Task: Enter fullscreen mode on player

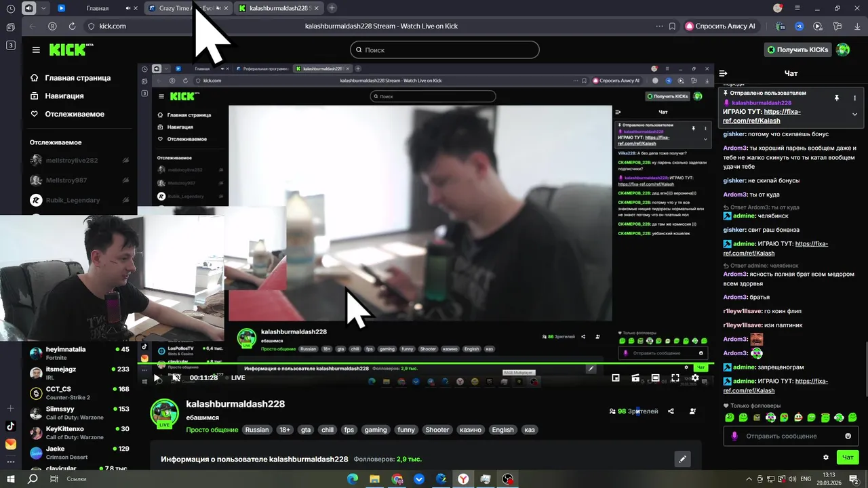Action: pyautogui.click(x=675, y=378)
